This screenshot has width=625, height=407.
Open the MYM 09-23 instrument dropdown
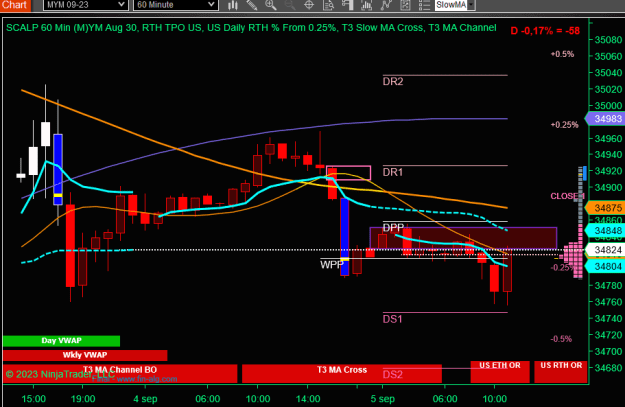[85, 5]
